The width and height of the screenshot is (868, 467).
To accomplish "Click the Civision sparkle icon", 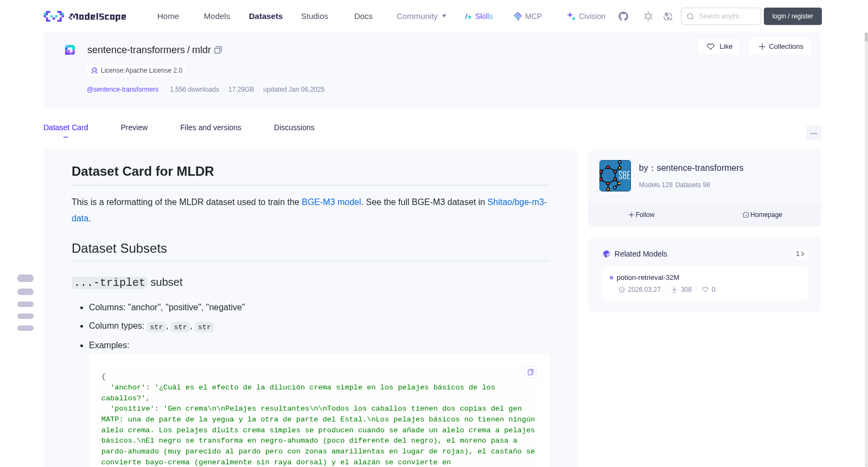I will click(571, 16).
